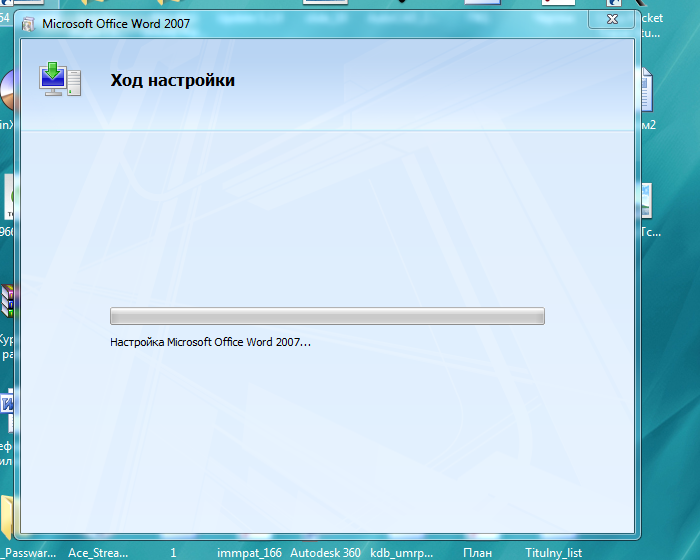
Task: Click the "Настройка Microsoft Office Word 2007..." status text
Action: coord(210,342)
